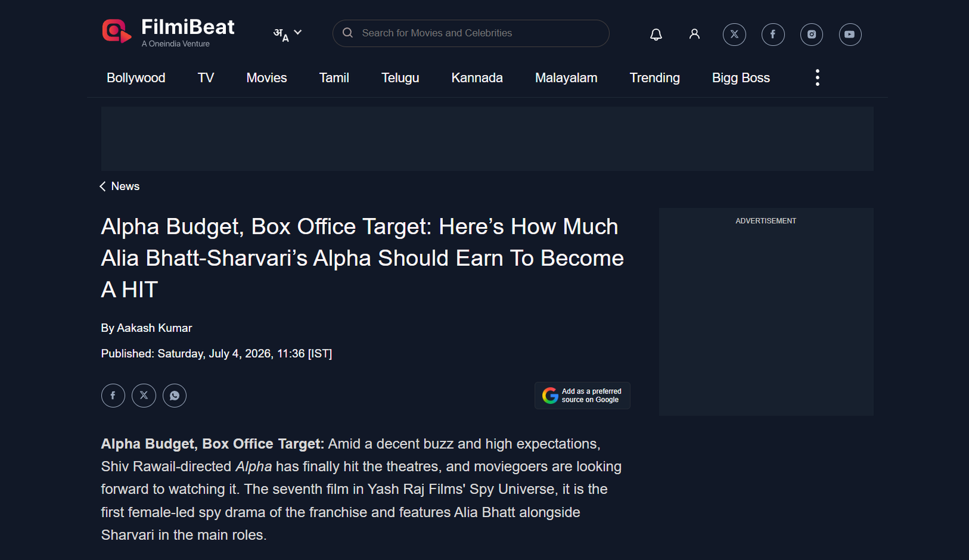This screenshot has height=560, width=969.
Task: Visit FilmiBeat X profile in header
Action: 734,35
